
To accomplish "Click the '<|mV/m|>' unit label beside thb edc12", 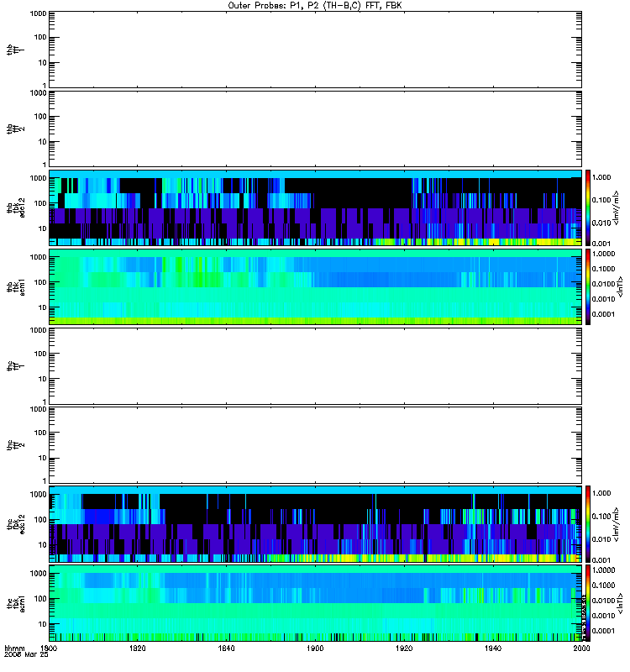I will (617, 207).
